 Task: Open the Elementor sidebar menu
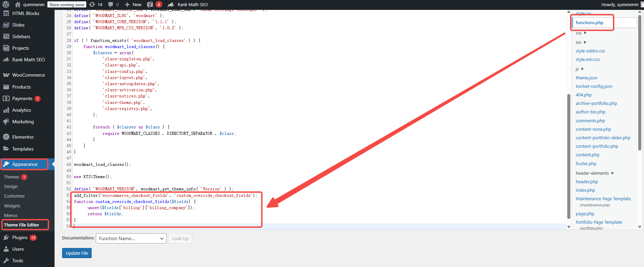pyautogui.click(x=23, y=137)
